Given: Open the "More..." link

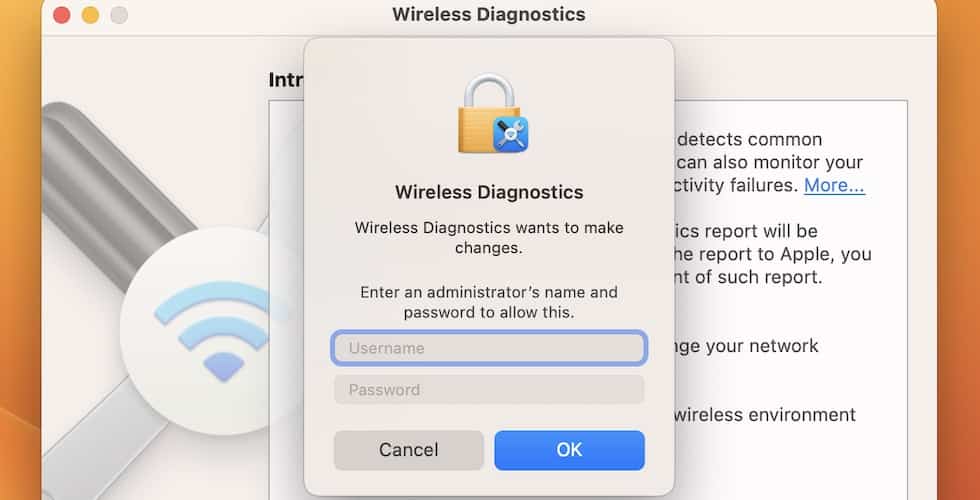Looking at the screenshot, I should pyautogui.click(x=834, y=185).
